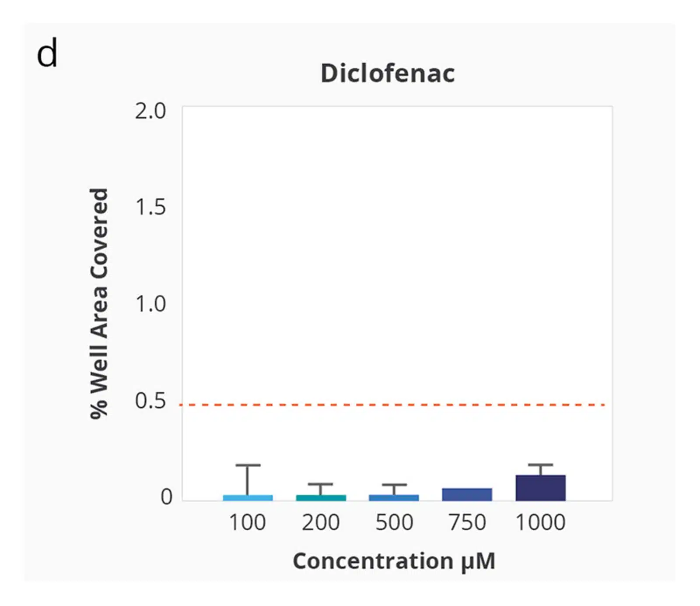This screenshot has width=700, height=606.
Task: Click the 1.5 y-axis tick label
Action: tap(150, 207)
